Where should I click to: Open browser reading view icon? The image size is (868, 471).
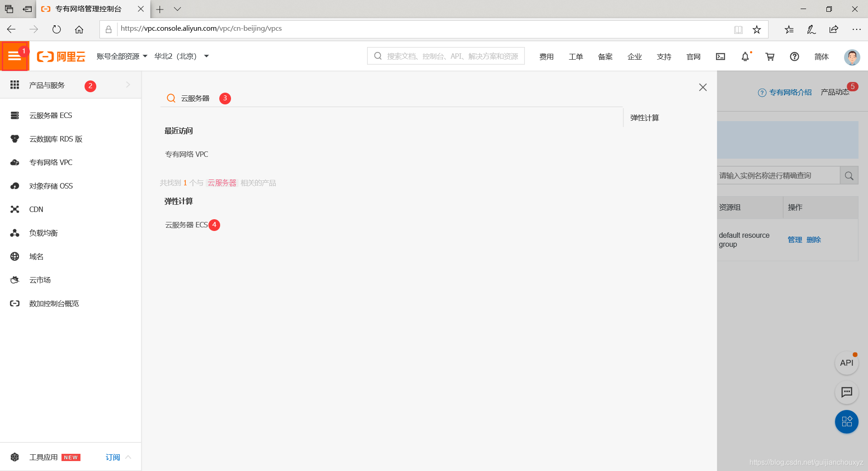pyautogui.click(x=738, y=29)
